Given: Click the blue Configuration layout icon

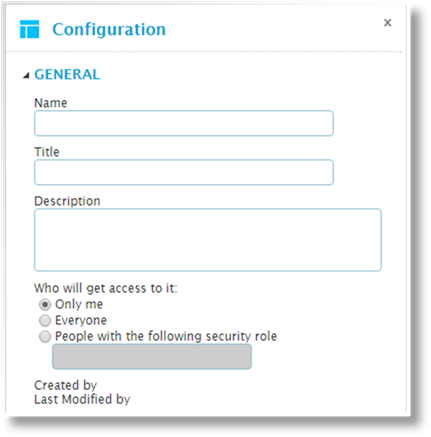Looking at the screenshot, I should (29, 29).
